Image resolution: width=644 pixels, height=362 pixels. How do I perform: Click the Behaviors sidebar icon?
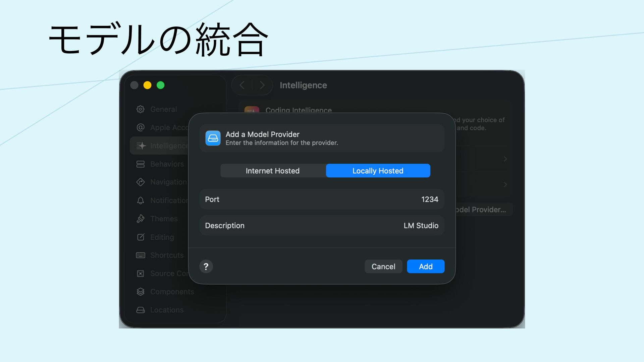(x=141, y=164)
